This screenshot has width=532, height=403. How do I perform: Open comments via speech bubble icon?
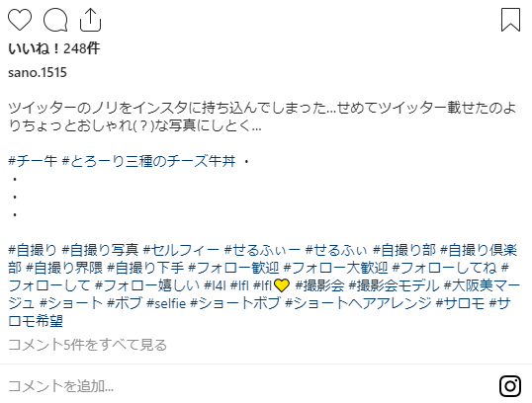[55, 20]
